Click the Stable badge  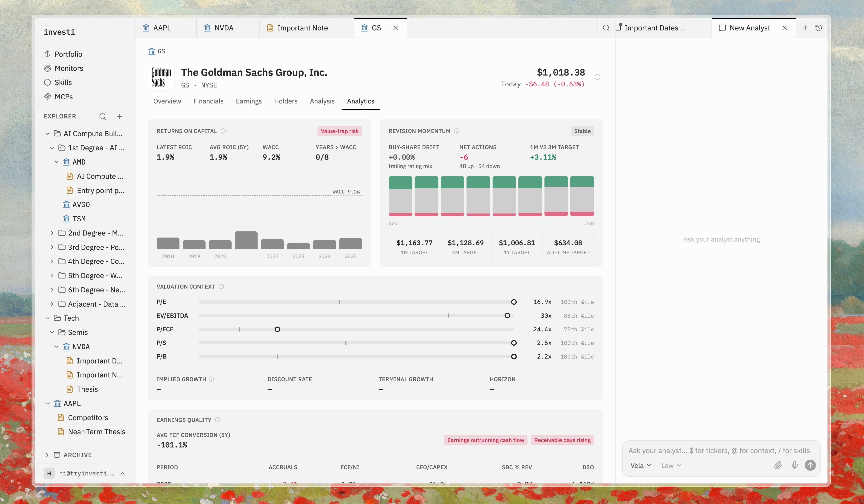(582, 131)
